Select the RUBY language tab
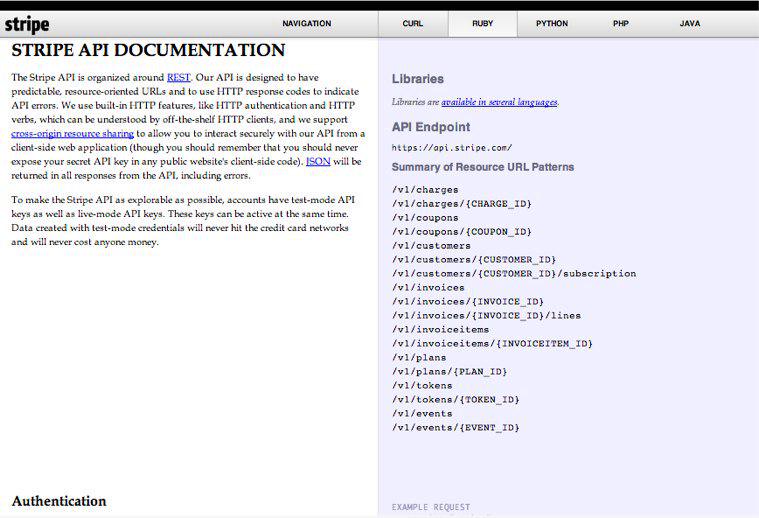The height and width of the screenshot is (518, 759). [483, 23]
